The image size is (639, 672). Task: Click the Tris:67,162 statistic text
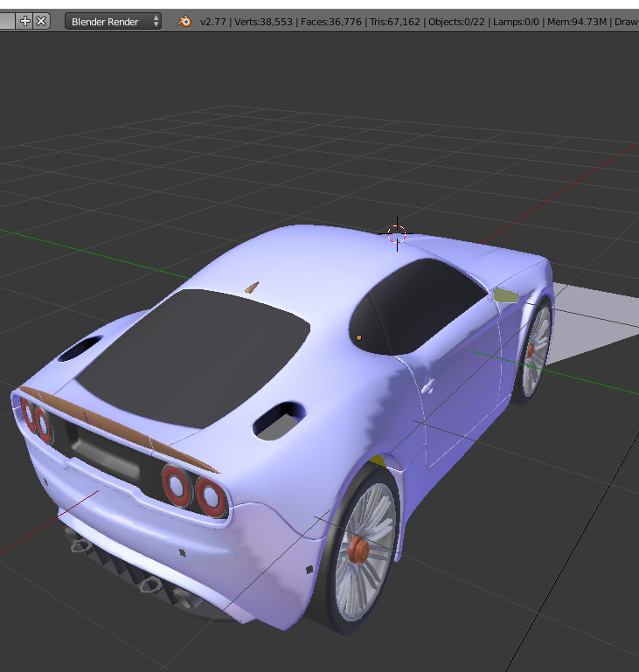[395, 22]
